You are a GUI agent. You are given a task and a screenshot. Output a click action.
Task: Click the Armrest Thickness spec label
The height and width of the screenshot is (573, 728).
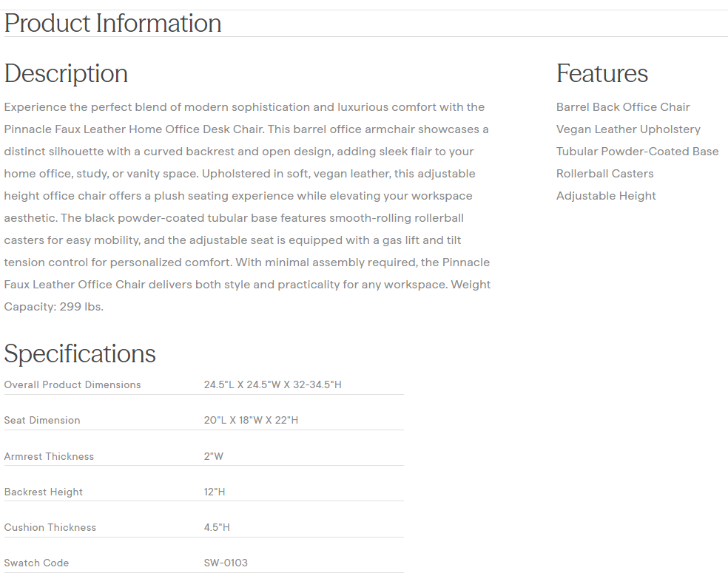(x=49, y=456)
